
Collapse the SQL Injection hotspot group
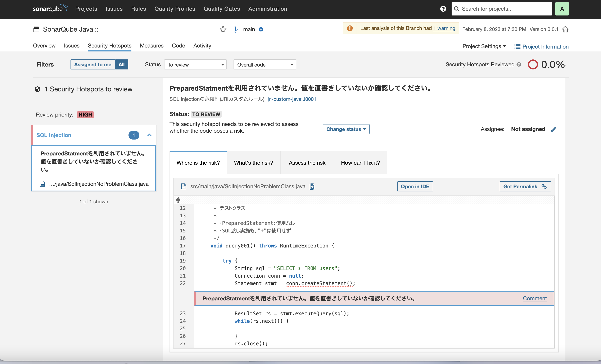tap(149, 135)
